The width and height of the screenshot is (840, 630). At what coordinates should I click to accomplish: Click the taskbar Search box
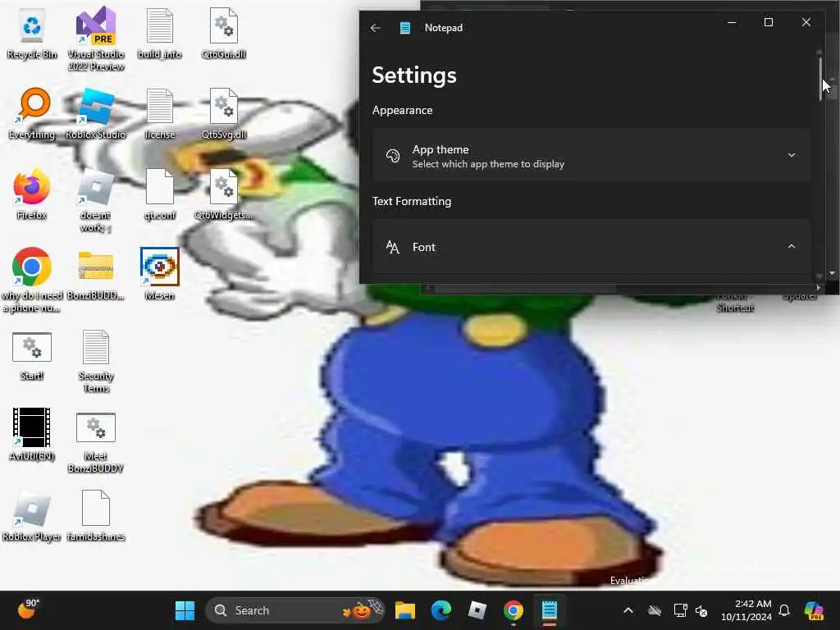pos(294,610)
